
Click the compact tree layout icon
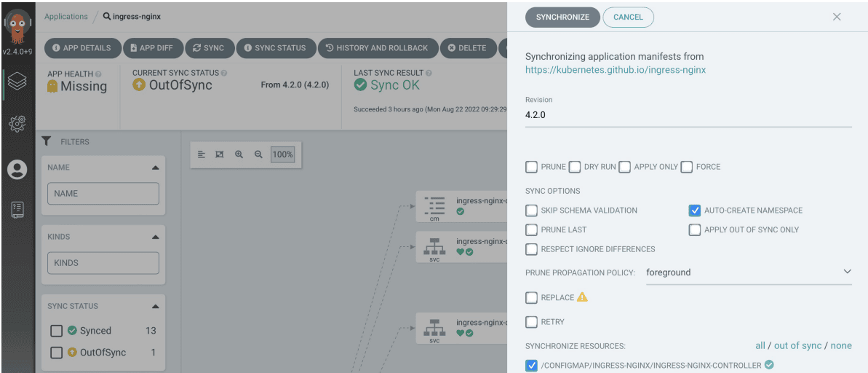click(202, 154)
